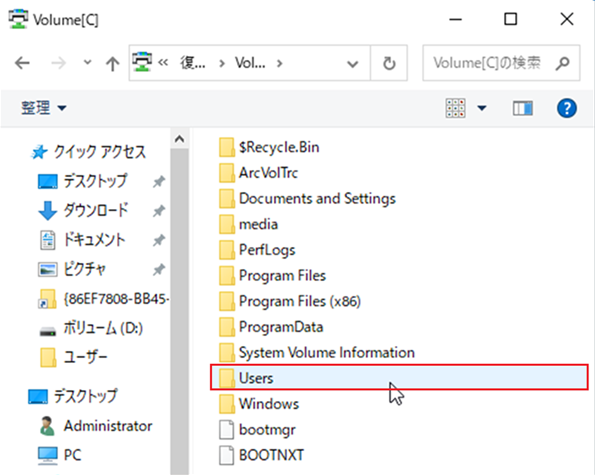
Task: Navigate up one folder level
Action: pyautogui.click(x=112, y=63)
